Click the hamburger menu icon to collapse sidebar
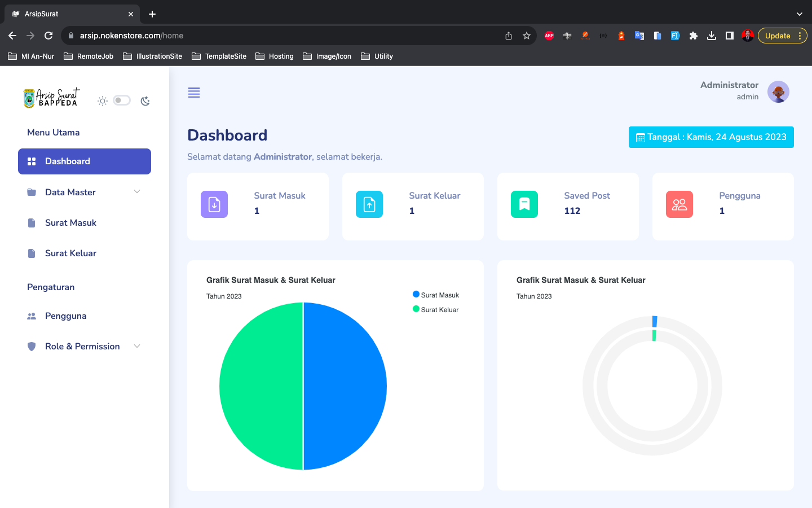This screenshot has height=508, width=812. pos(194,93)
